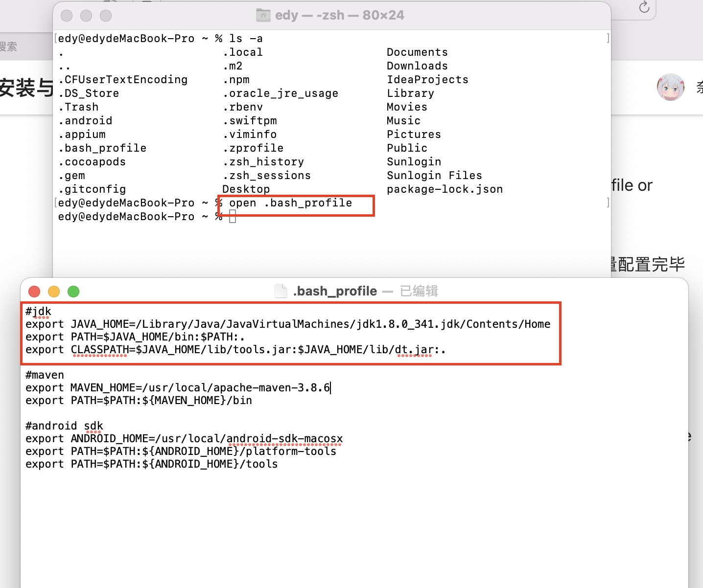The height and width of the screenshot is (588, 703).
Task: Click the .bash_profile window title text
Action: click(335, 291)
